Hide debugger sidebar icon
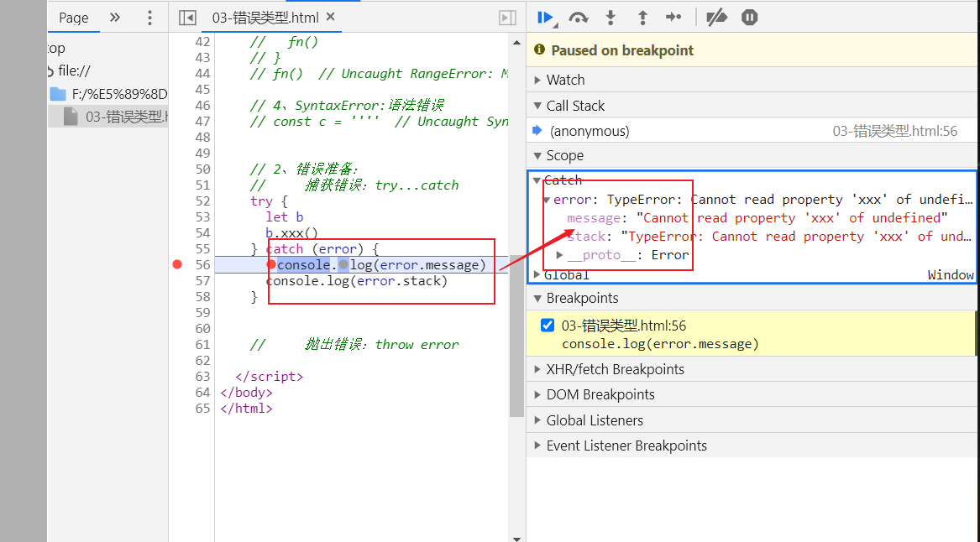The height and width of the screenshot is (542, 980). click(x=507, y=18)
